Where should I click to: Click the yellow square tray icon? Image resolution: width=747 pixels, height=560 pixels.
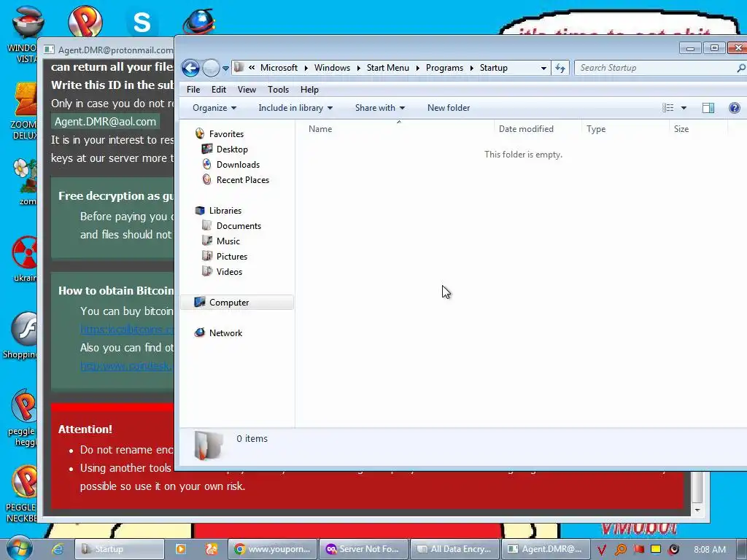pos(656,549)
